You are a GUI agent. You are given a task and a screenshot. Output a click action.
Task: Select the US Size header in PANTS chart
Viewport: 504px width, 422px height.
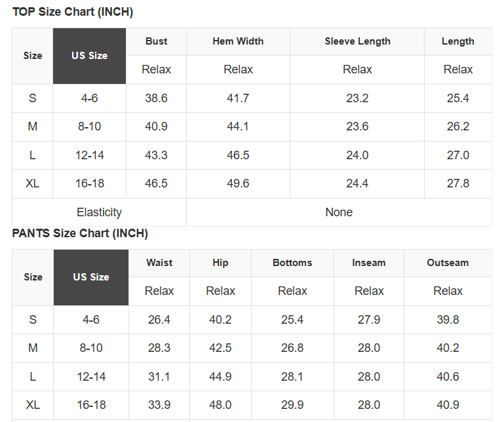click(x=91, y=277)
